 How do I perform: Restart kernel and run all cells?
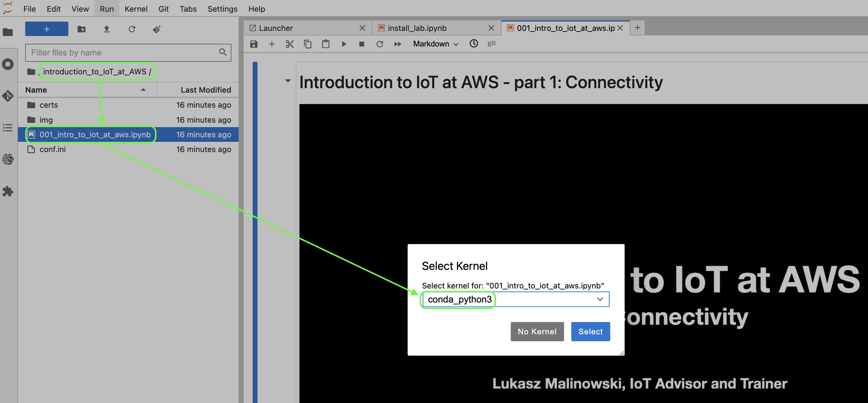[398, 44]
